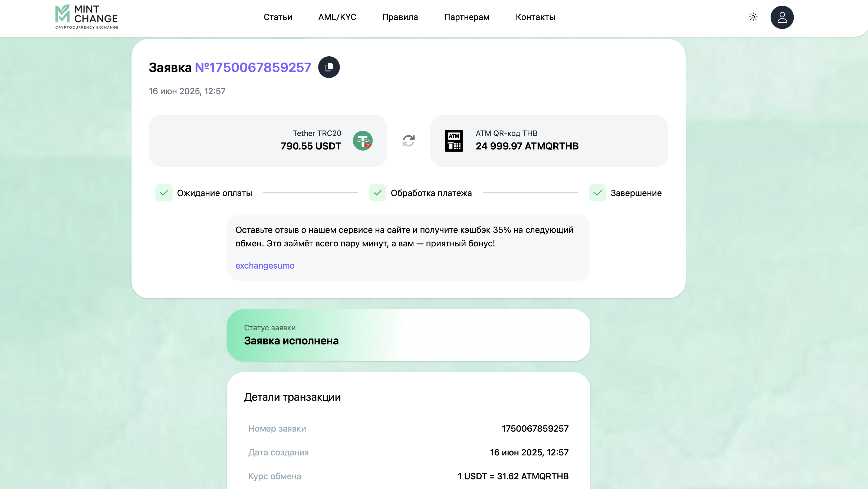Open the user profile avatar
This screenshot has width=868, height=489.
[x=782, y=17]
